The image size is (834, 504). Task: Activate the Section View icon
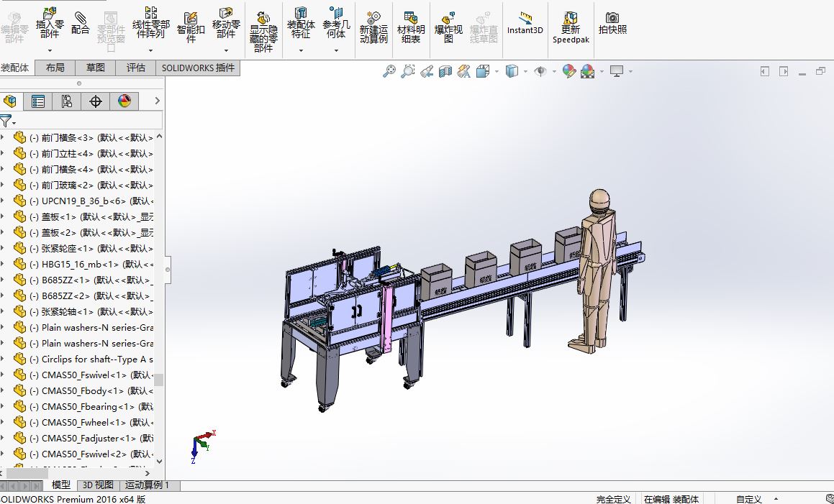(x=445, y=71)
